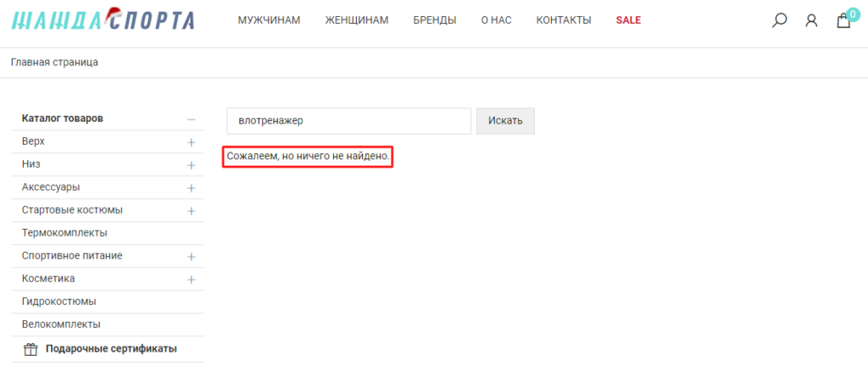Image resolution: width=868 pixels, height=372 pixels.
Task: Open the search magnifier icon in header
Action: [x=780, y=20]
